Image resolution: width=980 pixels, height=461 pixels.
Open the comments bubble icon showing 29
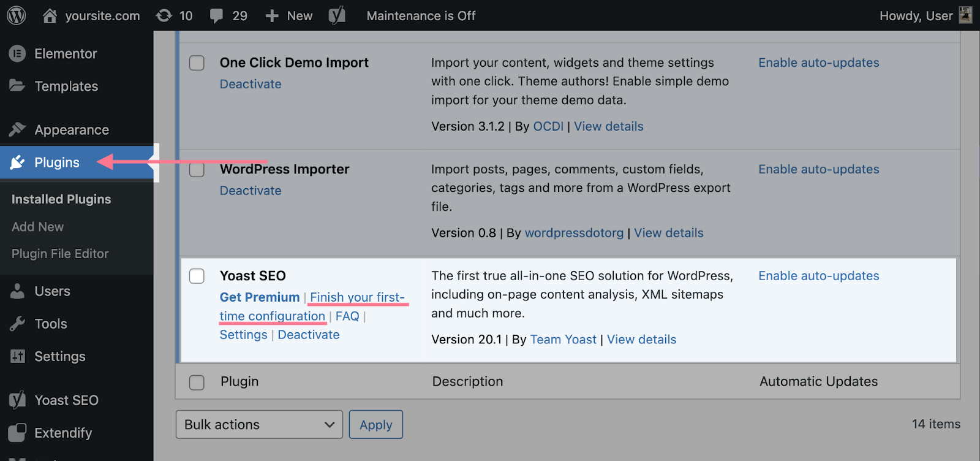pyautogui.click(x=216, y=16)
